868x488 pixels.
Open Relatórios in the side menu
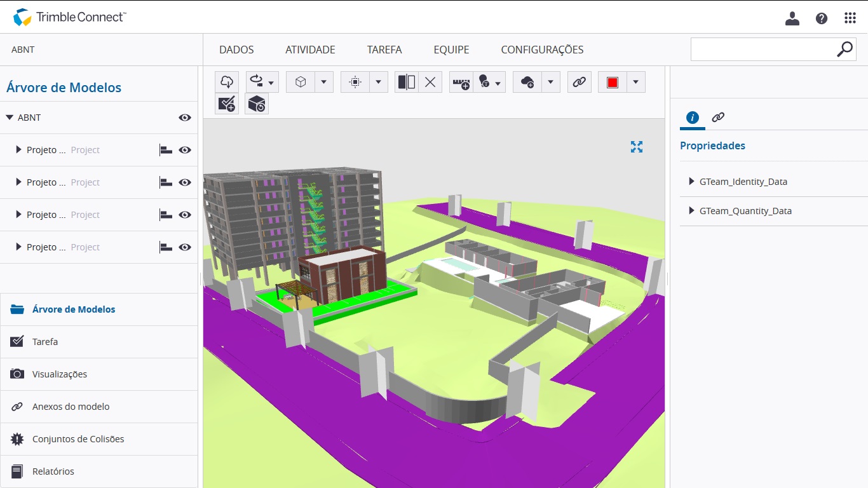click(99, 471)
